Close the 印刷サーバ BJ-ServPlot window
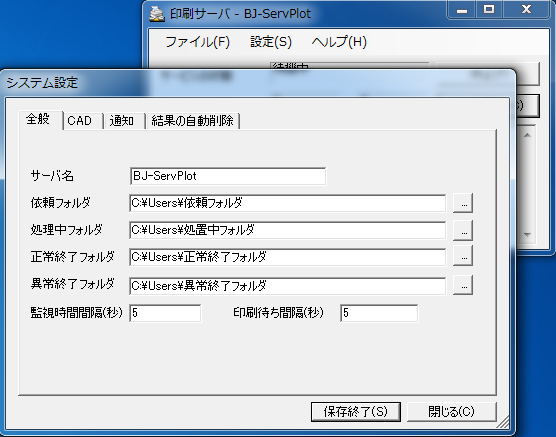Image resolution: width=556 pixels, height=437 pixels. point(527,10)
